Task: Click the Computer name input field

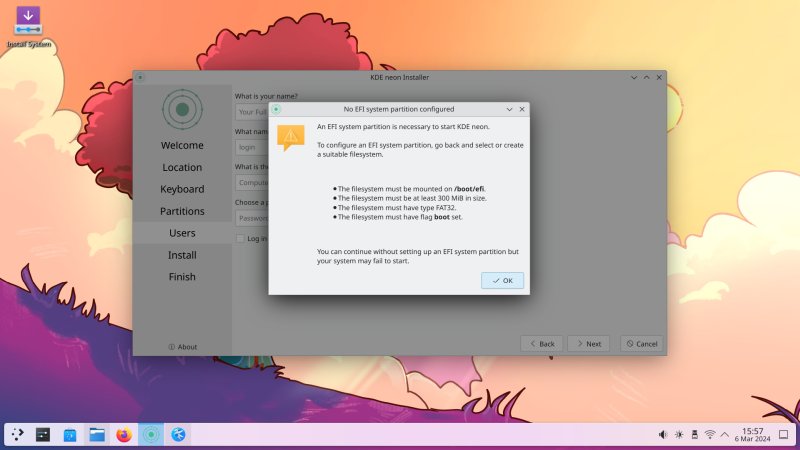Action: pos(252,183)
